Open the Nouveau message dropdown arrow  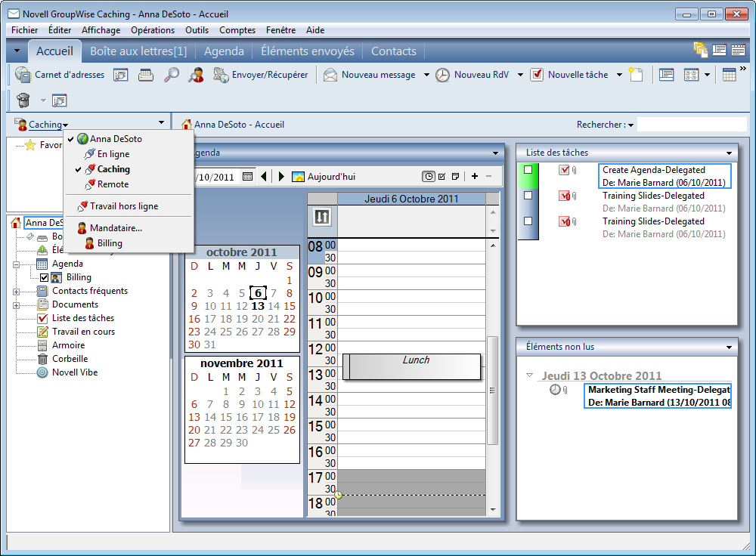point(426,75)
